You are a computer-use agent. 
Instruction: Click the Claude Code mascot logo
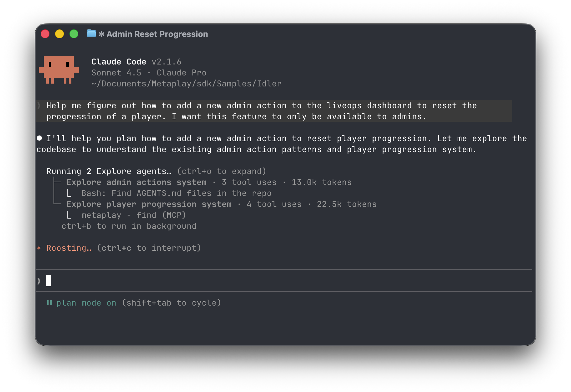pos(59,70)
